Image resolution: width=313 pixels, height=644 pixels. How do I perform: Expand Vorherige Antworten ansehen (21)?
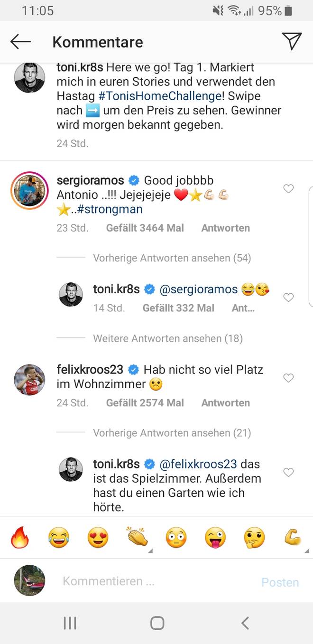pos(172,433)
